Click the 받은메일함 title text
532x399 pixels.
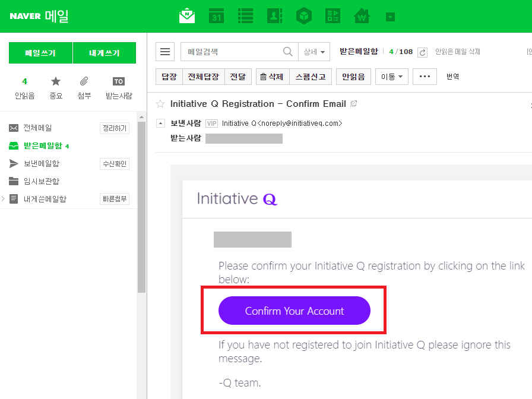tap(359, 51)
